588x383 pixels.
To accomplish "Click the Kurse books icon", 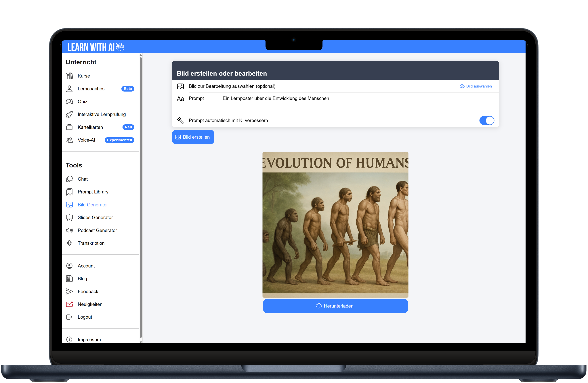I will pos(69,76).
